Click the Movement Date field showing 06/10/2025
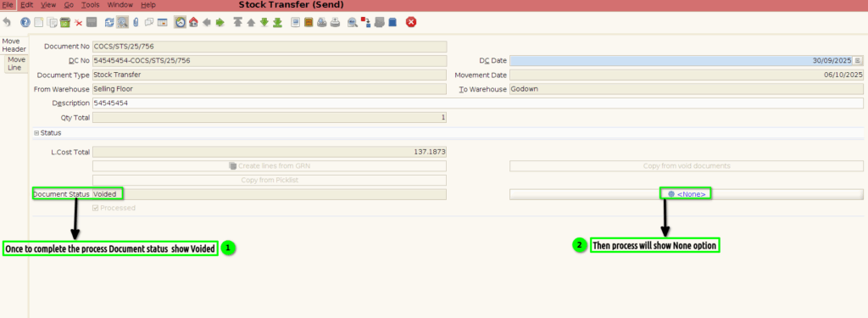 [x=687, y=75]
